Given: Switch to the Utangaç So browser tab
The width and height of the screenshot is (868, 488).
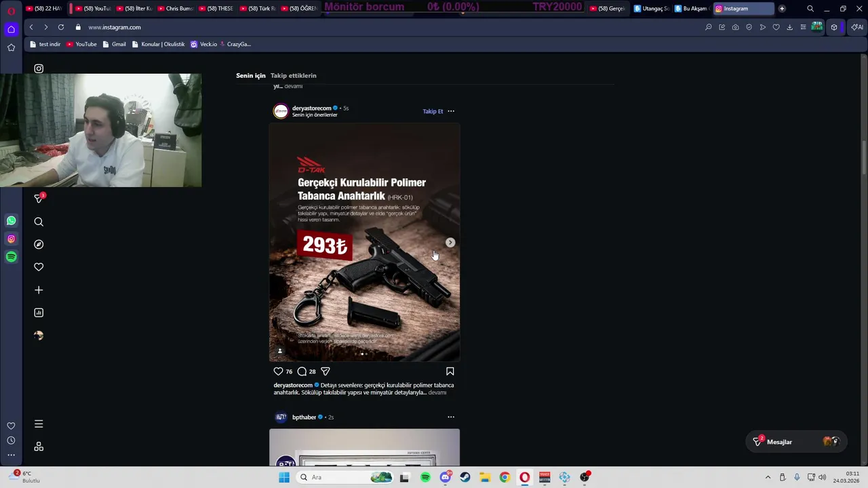Looking at the screenshot, I should (x=651, y=9).
